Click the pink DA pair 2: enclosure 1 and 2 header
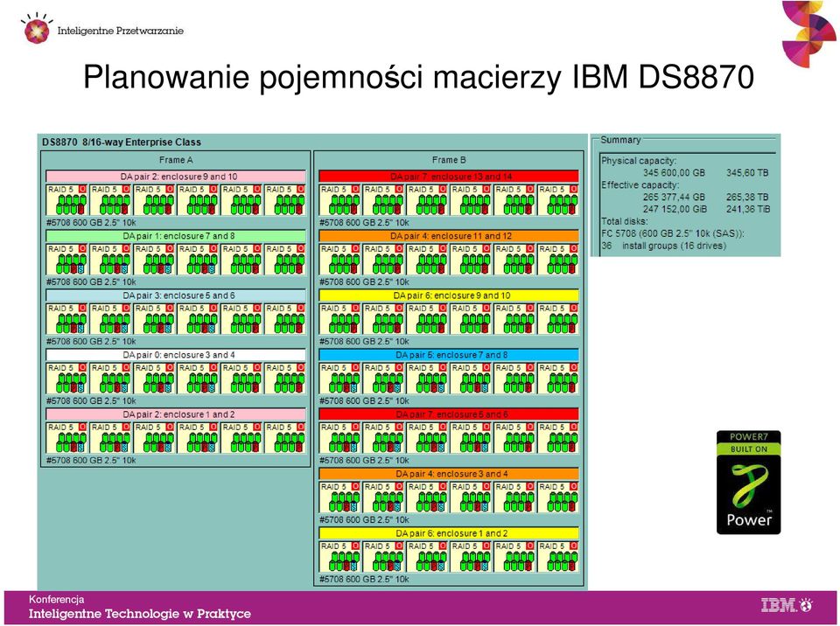840x626 pixels. click(176, 414)
